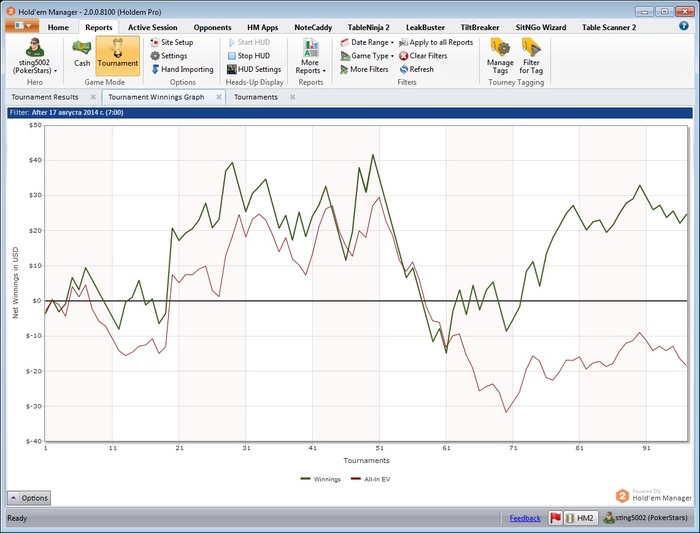700x533 pixels.
Task: Select Tournament game mode
Action: coord(118,54)
